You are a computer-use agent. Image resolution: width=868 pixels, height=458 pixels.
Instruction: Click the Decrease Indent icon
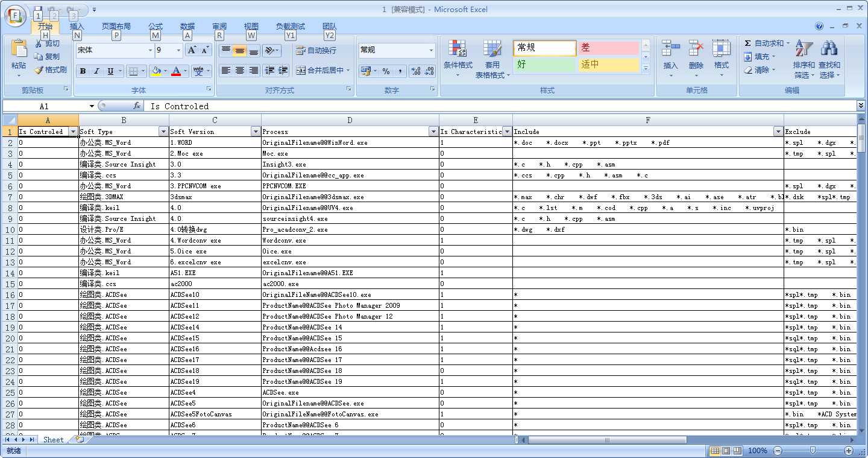tap(269, 71)
